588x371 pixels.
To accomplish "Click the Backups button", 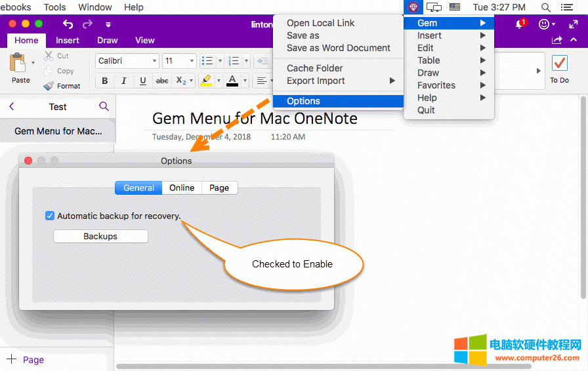I will (100, 236).
